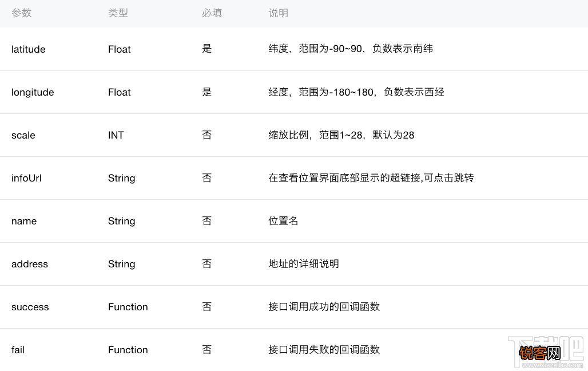Click the longitude parameter name
588x371 pixels.
click(33, 92)
